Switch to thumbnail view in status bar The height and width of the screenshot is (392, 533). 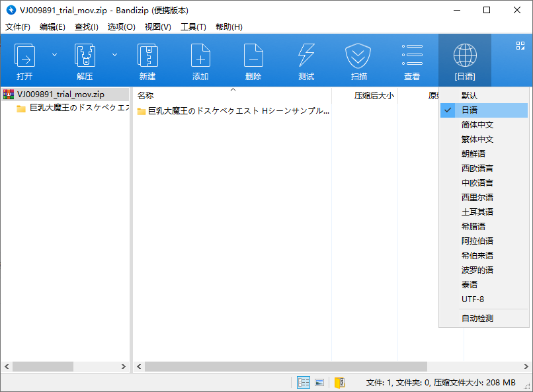pos(319,382)
